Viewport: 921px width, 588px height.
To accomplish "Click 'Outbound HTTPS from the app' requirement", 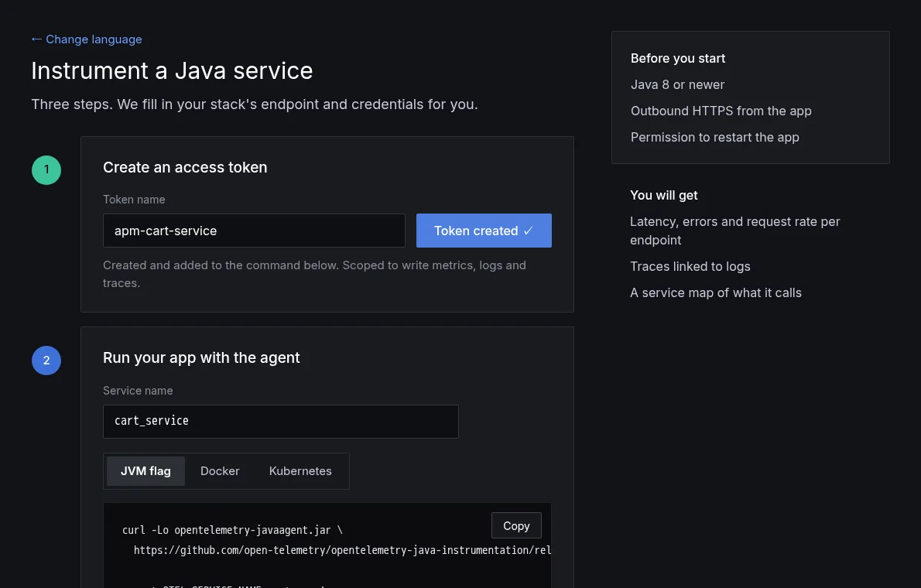I will coord(721,111).
